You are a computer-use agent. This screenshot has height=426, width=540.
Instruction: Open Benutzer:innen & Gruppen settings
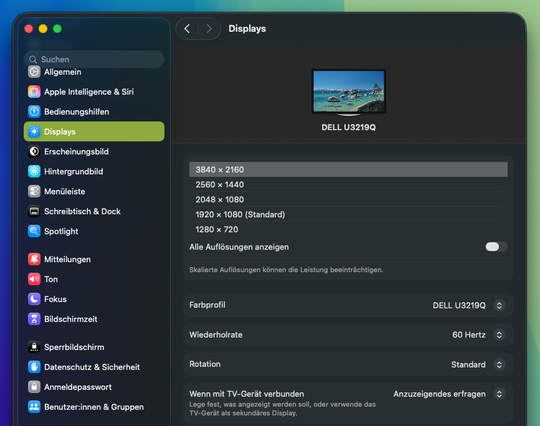pos(94,407)
